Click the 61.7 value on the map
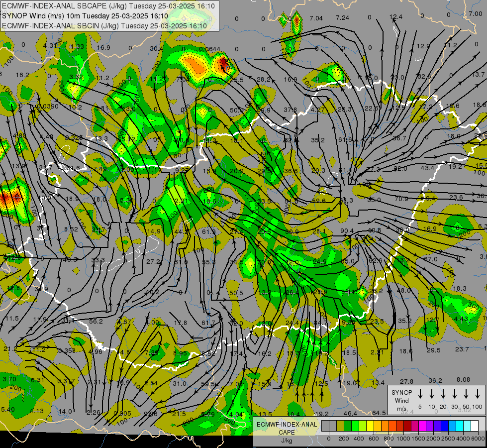The image size is (487, 448). [x=208, y=323]
